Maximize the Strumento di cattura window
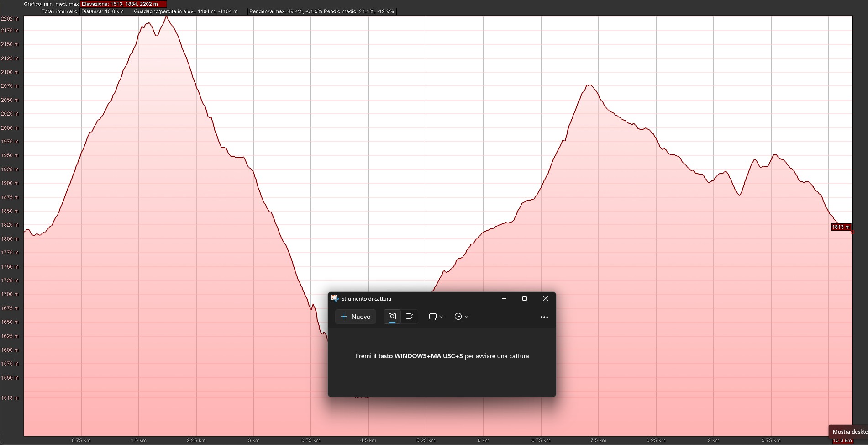This screenshot has width=868, height=445. click(524, 298)
